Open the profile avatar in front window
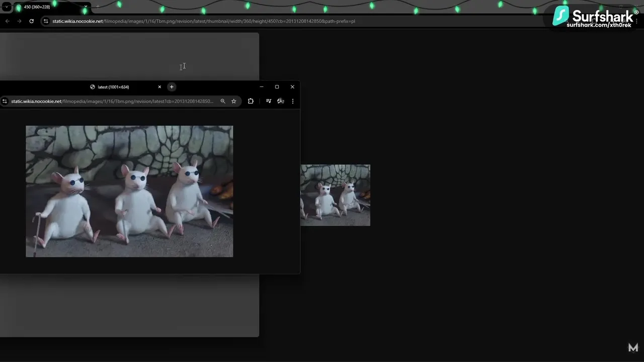 tap(281, 101)
